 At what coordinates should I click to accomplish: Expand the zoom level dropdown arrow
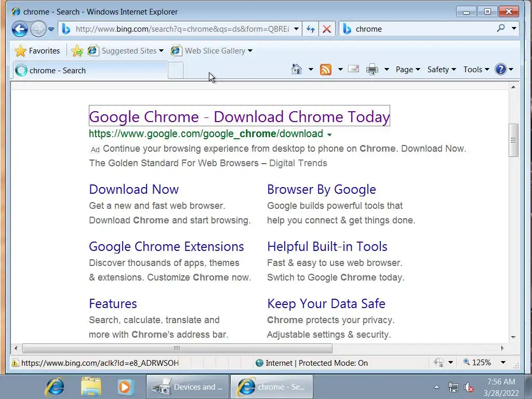503,363
